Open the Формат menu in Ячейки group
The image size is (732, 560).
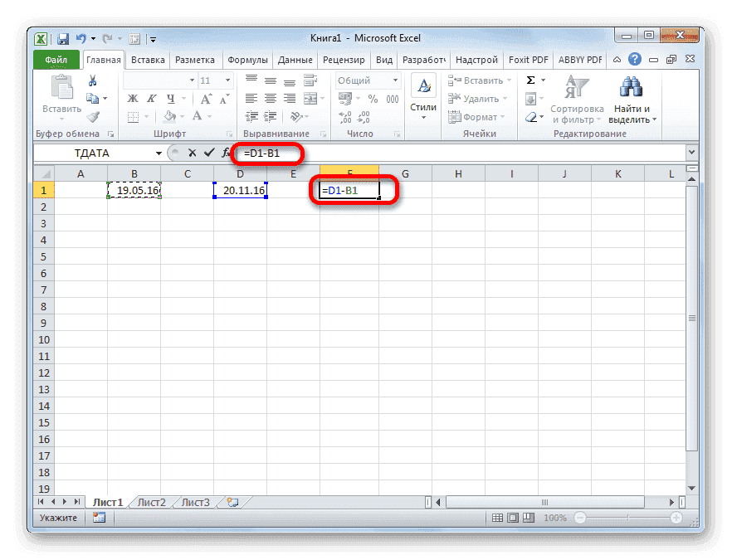(x=478, y=118)
